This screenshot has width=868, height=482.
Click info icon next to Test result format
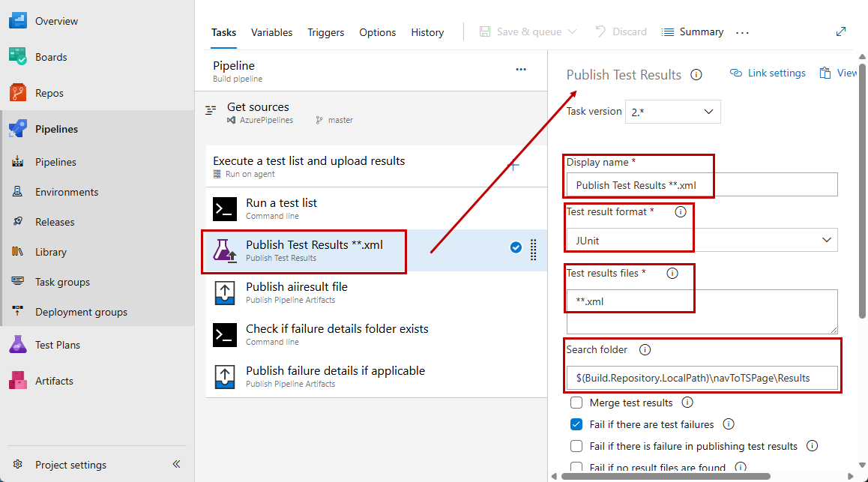681,211
